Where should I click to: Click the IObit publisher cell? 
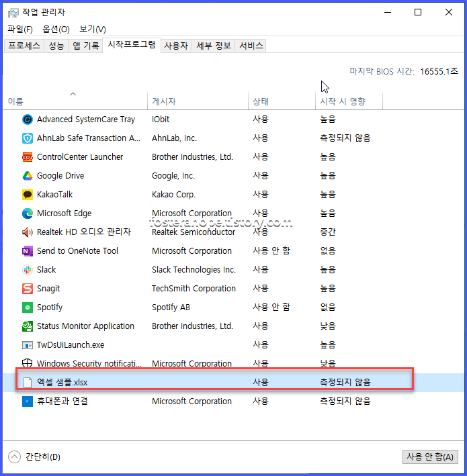(161, 120)
